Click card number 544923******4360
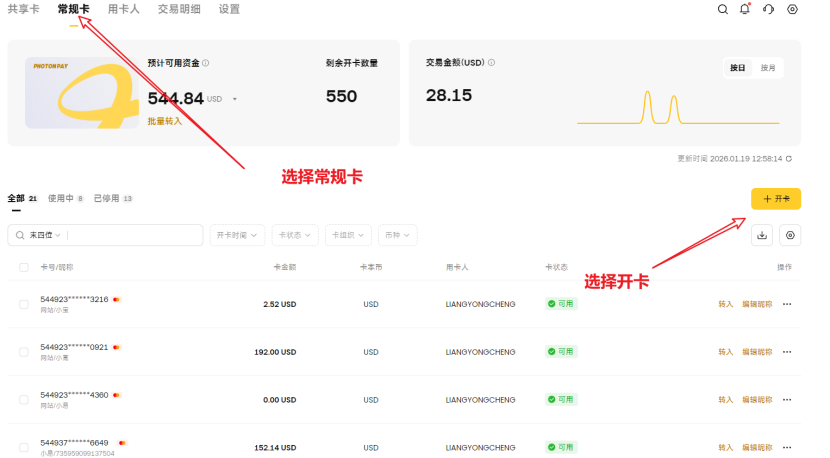Screen dimensions: 830x458 point(74,395)
